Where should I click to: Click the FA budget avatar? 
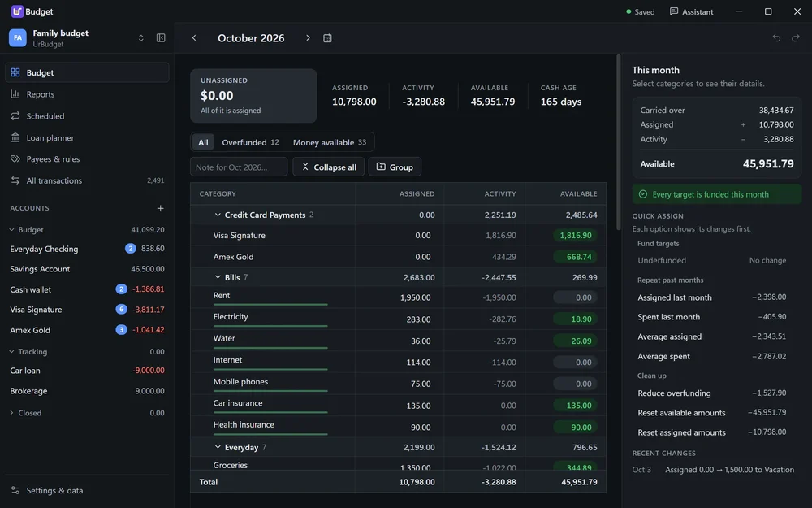18,38
